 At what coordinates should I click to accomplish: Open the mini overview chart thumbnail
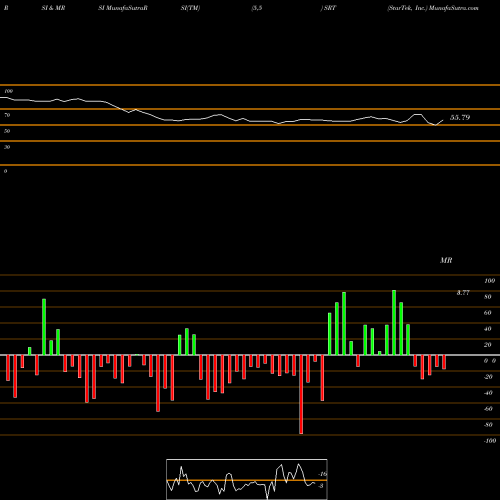(x=247, y=479)
